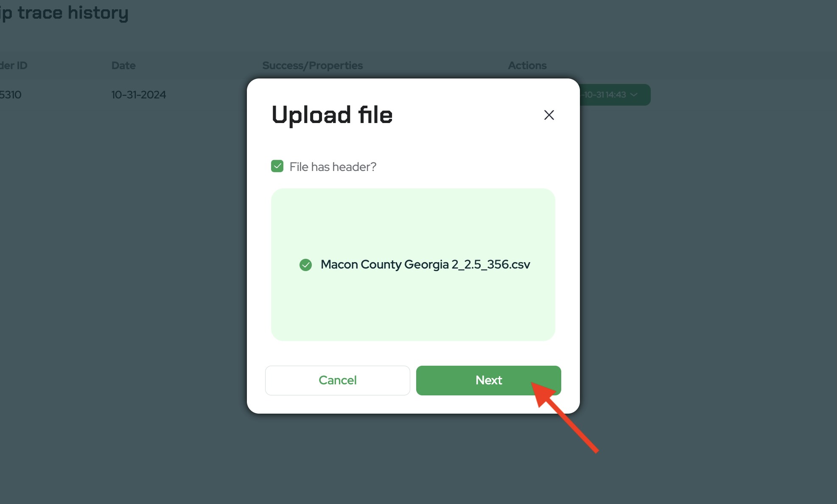Screen dimensions: 837x504
Task: Select the Macon County Georgia 2_2.5_356.csv filename
Action: pyautogui.click(x=425, y=264)
